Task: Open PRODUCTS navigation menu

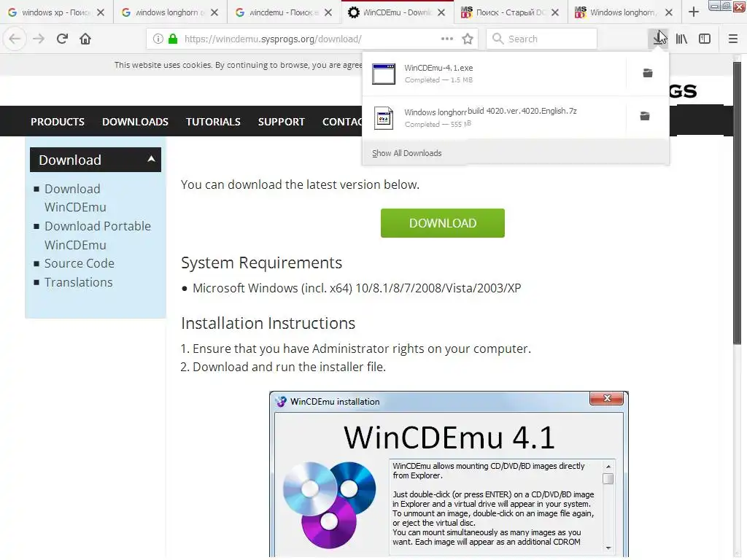Action: click(58, 122)
